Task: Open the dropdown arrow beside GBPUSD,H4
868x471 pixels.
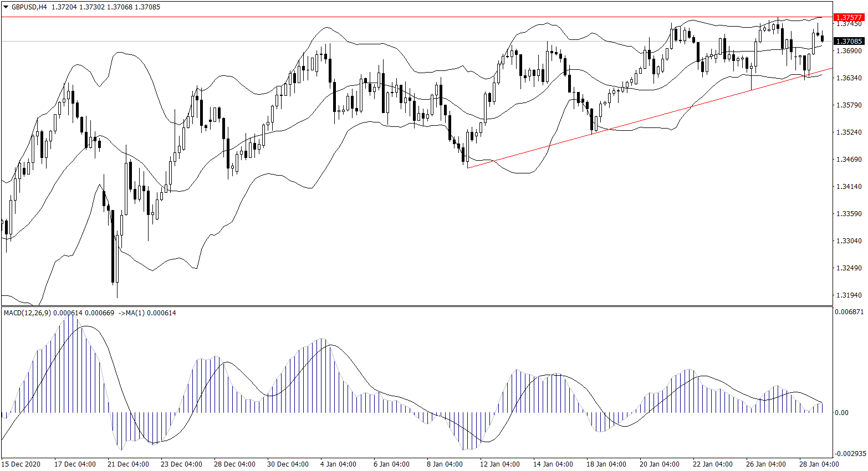Action: click(x=6, y=7)
